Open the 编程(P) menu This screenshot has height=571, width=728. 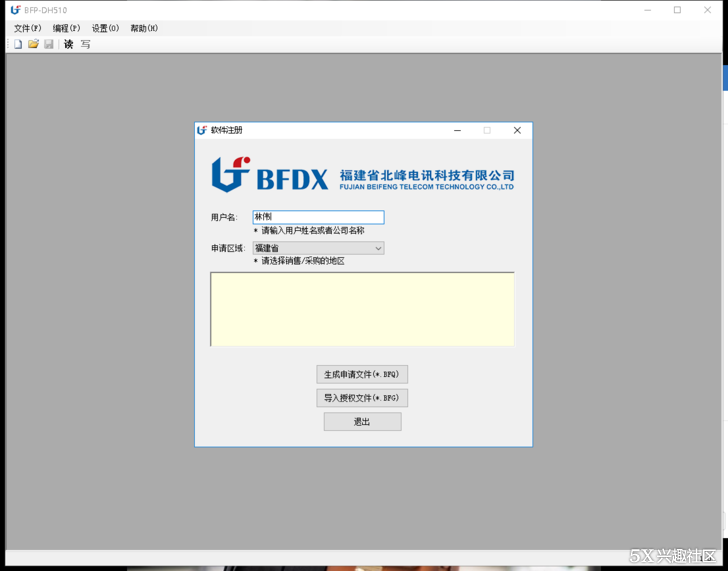[66, 28]
